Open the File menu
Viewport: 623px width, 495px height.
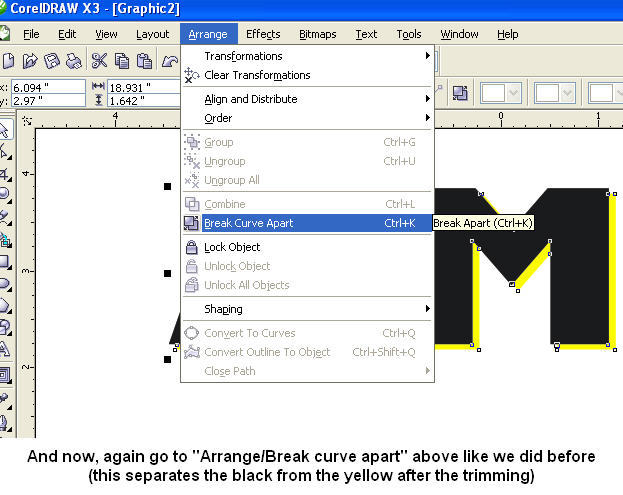31,34
